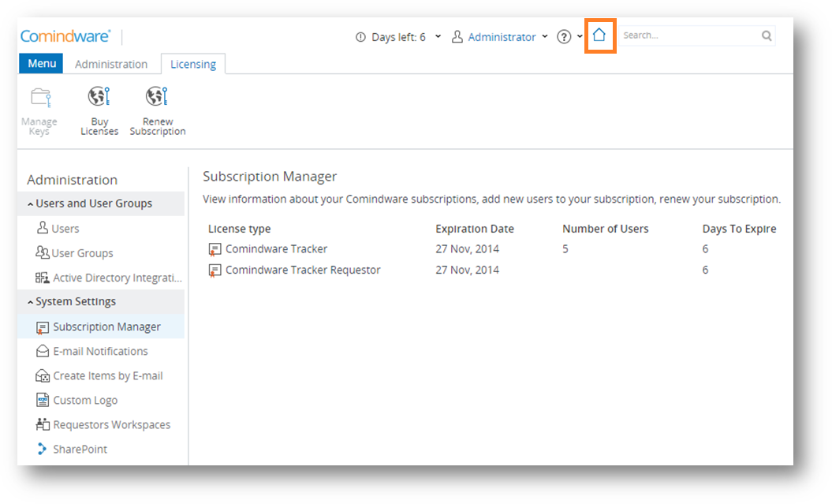
Task: Collapse the System Settings section
Action: [30, 302]
